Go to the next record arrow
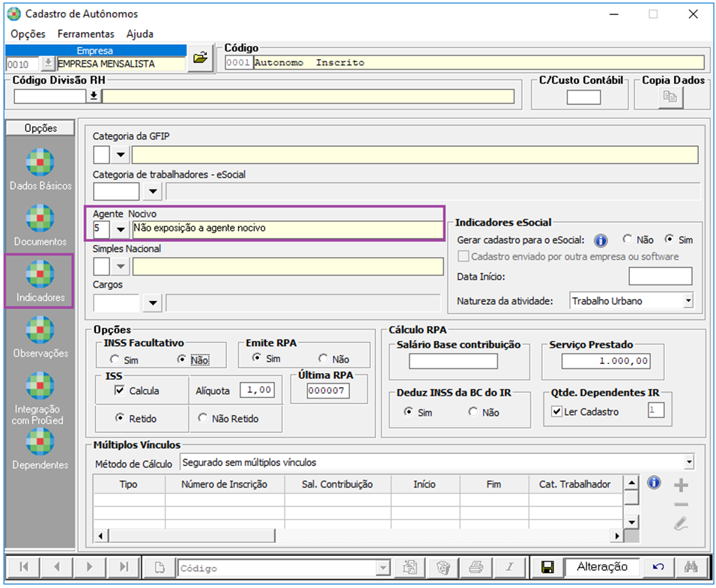 (88, 567)
